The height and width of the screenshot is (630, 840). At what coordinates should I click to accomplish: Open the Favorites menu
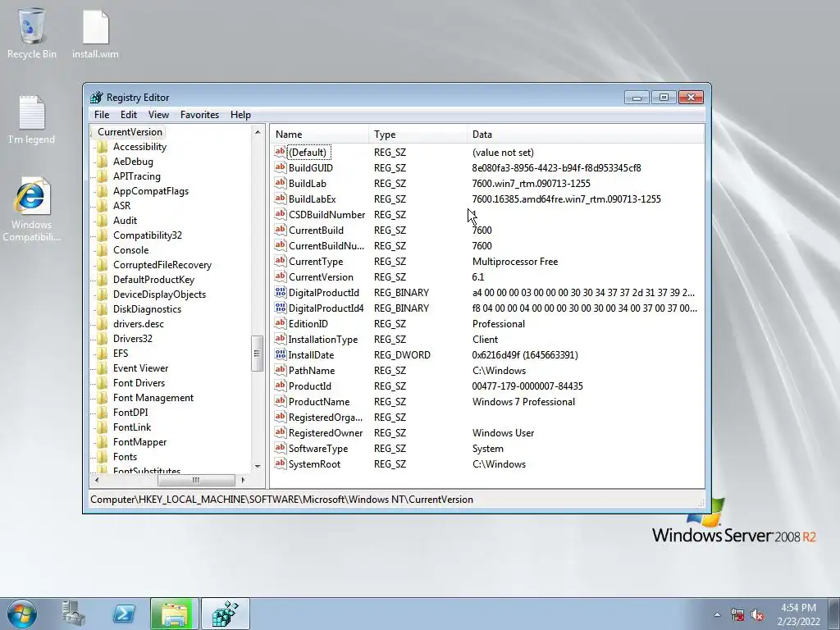point(199,115)
